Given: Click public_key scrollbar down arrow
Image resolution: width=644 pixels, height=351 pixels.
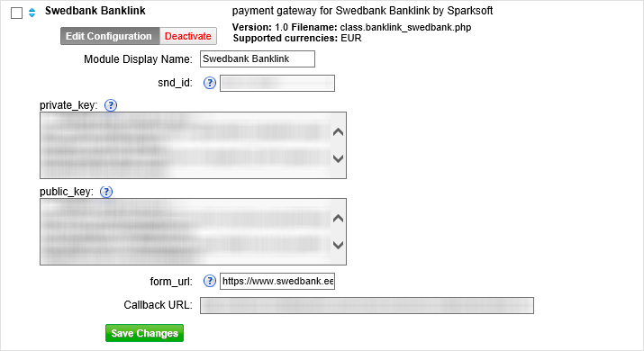Looking at the screenshot, I should point(338,245).
